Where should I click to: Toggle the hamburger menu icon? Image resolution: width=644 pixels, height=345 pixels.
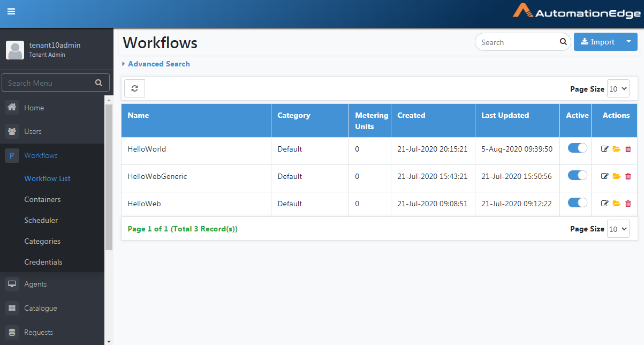point(11,11)
